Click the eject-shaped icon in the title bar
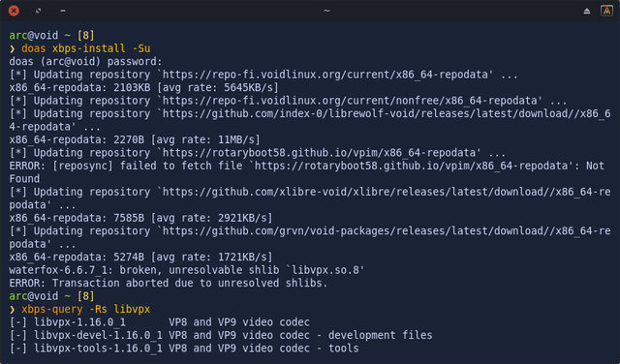The image size is (620, 364). pos(587,11)
